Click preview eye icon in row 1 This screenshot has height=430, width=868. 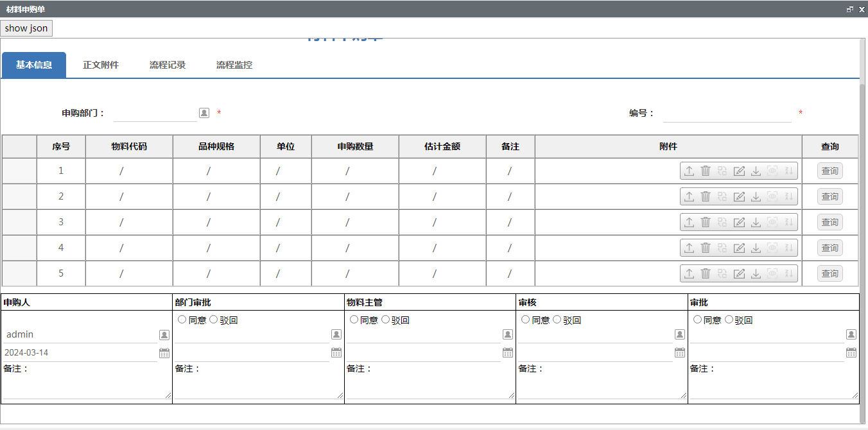coord(772,171)
